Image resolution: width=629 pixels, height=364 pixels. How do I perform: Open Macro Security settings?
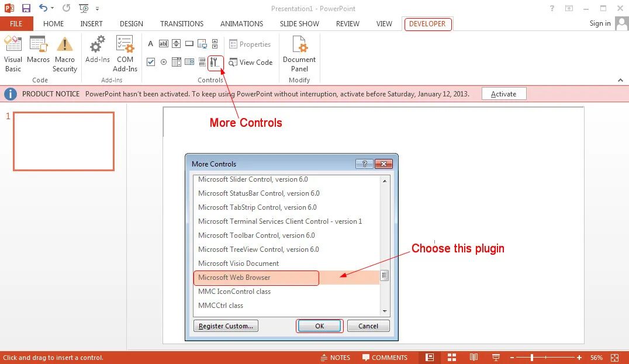(64, 54)
